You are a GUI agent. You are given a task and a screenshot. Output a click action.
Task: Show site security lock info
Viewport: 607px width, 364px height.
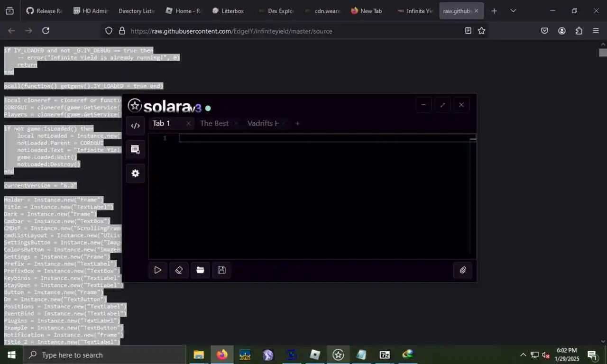click(x=122, y=31)
